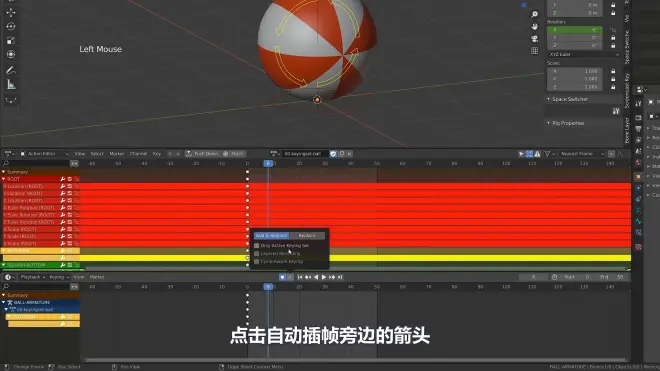Click the swap arrows icon beside dope sheet search
This screenshot has width=660, height=371.
(74, 163)
